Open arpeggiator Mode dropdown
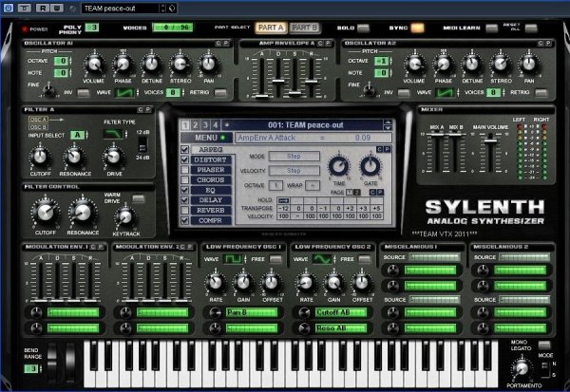 294,157
